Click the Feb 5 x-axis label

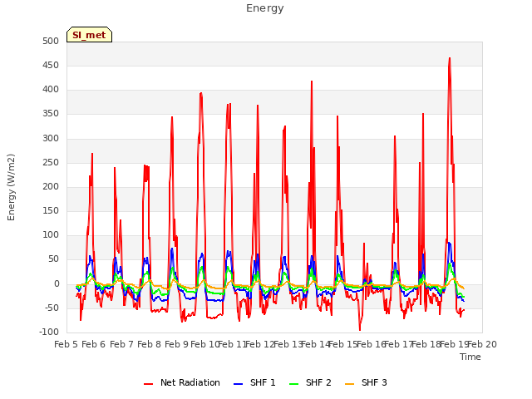[66, 345]
